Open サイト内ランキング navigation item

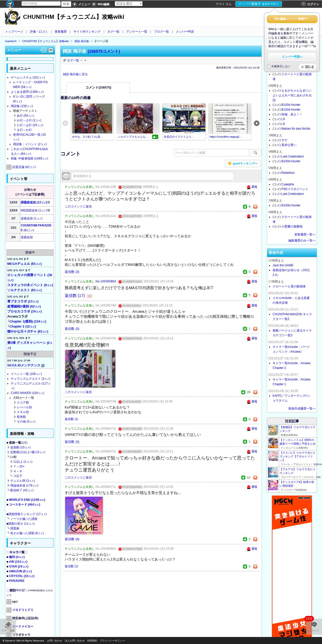point(87,32)
